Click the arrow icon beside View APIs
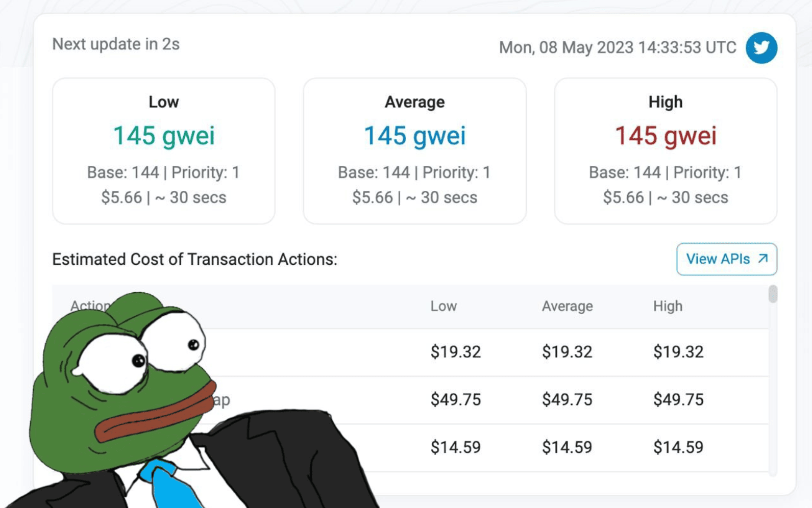This screenshot has height=508, width=812. click(763, 259)
